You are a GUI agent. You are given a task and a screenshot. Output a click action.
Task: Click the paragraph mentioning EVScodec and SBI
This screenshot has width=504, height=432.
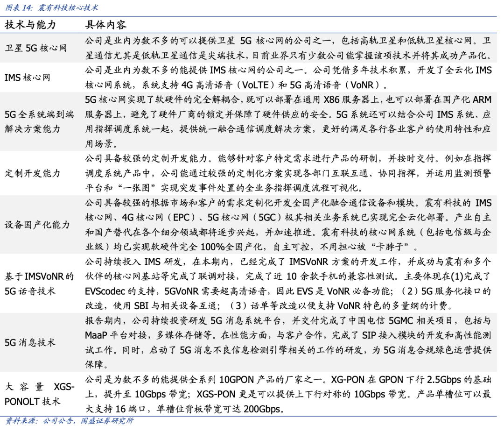click(x=287, y=283)
